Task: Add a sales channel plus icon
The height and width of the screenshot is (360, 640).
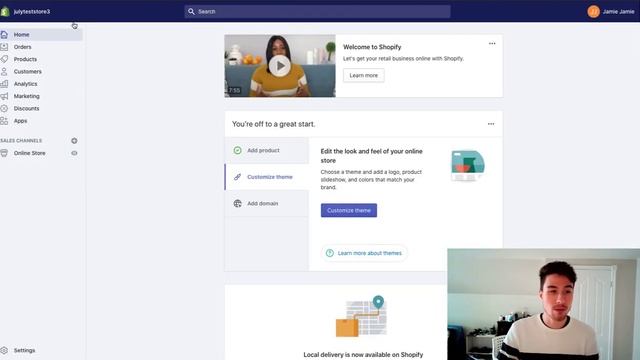Action: tap(74, 141)
